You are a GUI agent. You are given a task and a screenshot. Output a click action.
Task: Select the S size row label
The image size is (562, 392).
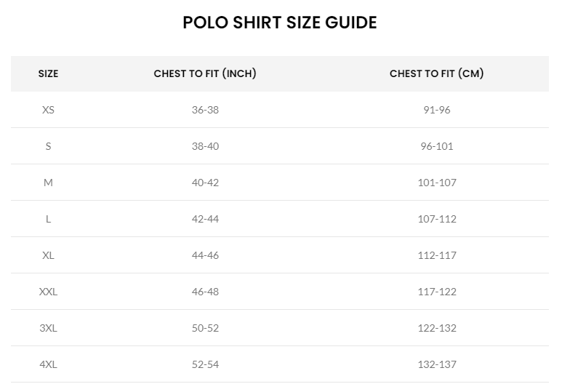coord(48,146)
